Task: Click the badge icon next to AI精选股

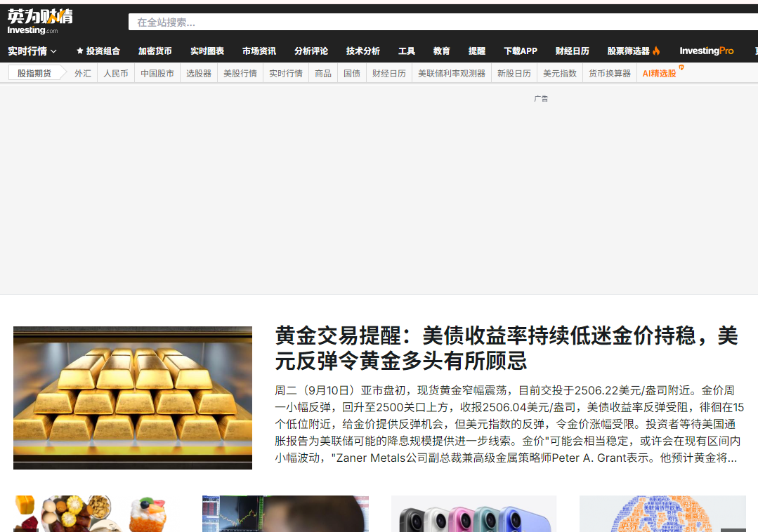Action: pos(681,67)
